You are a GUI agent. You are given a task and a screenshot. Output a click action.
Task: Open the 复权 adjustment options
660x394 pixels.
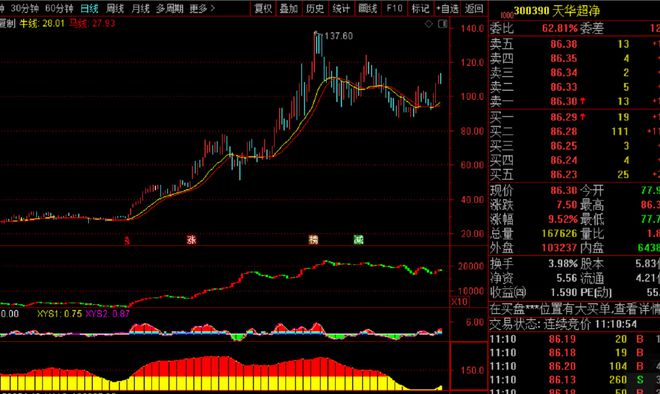point(263,8)
